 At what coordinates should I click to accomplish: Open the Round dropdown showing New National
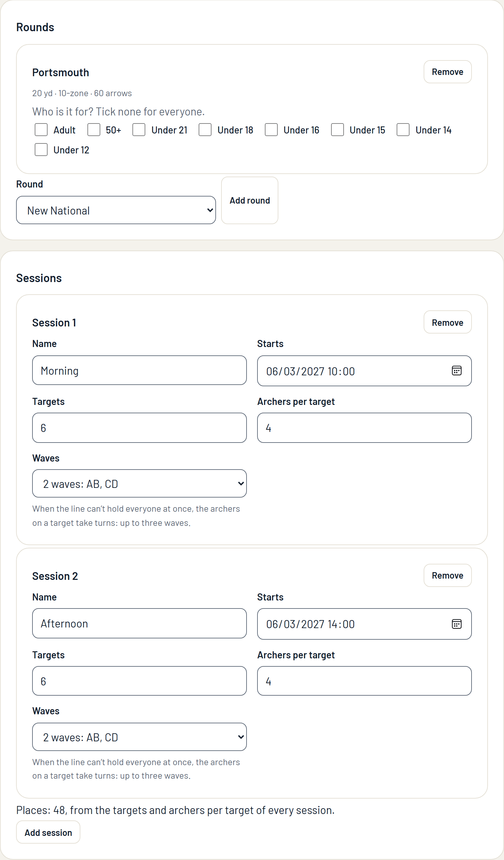(x=116, y=210)
